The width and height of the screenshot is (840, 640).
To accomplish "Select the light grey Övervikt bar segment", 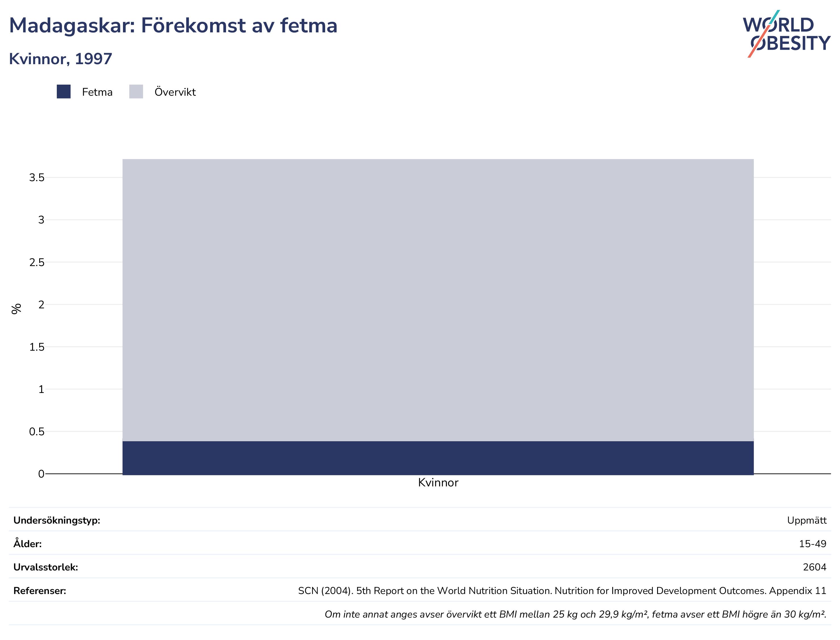I will pos(438,300).
